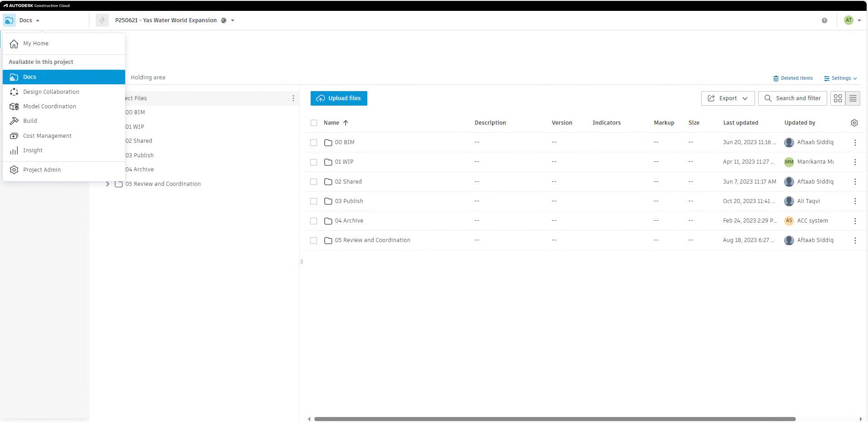Viewport: 868px width, 422px height.
Task: Open Project Files tree more-options menu
Action: [x=293, y=98]
